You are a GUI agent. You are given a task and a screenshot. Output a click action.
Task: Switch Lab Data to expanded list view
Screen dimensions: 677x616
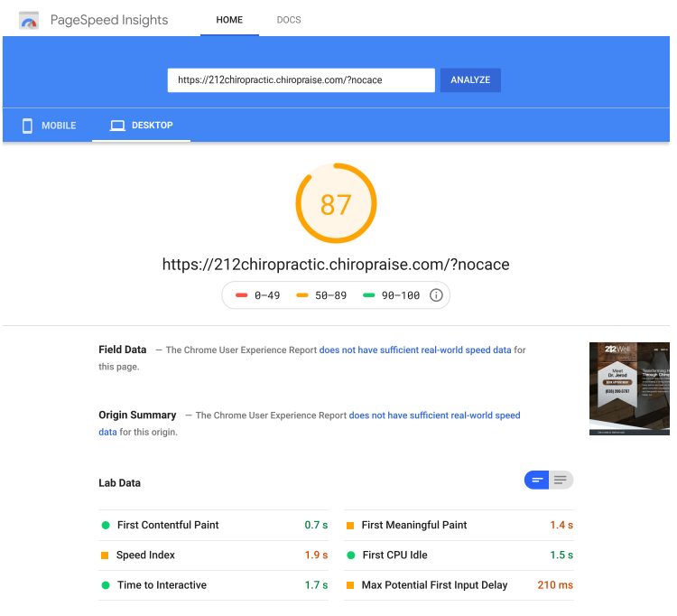[x=561, y=480]
